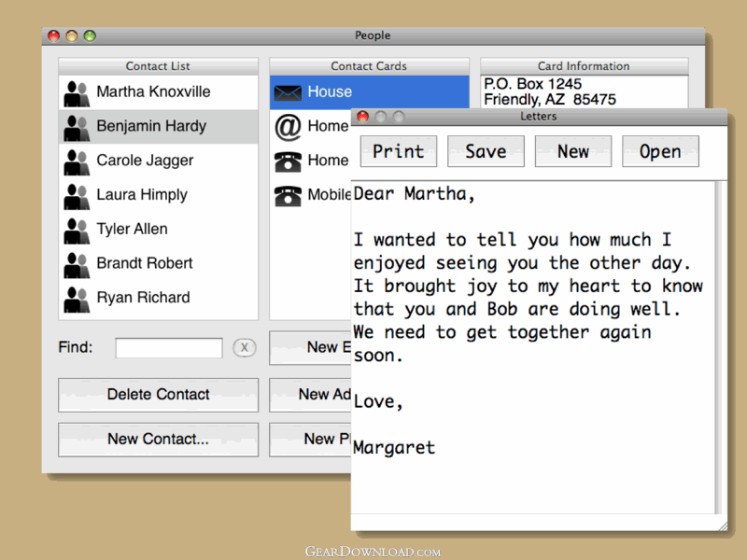Select the email @ icon Home card
This screenshot has height=560, width=747.
(288, 126)
